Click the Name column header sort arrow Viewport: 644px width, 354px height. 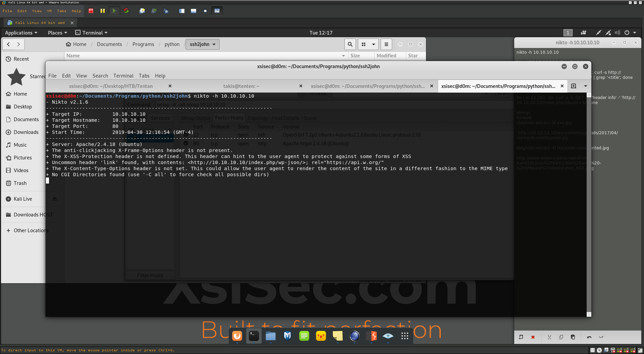tap(343, 56)
